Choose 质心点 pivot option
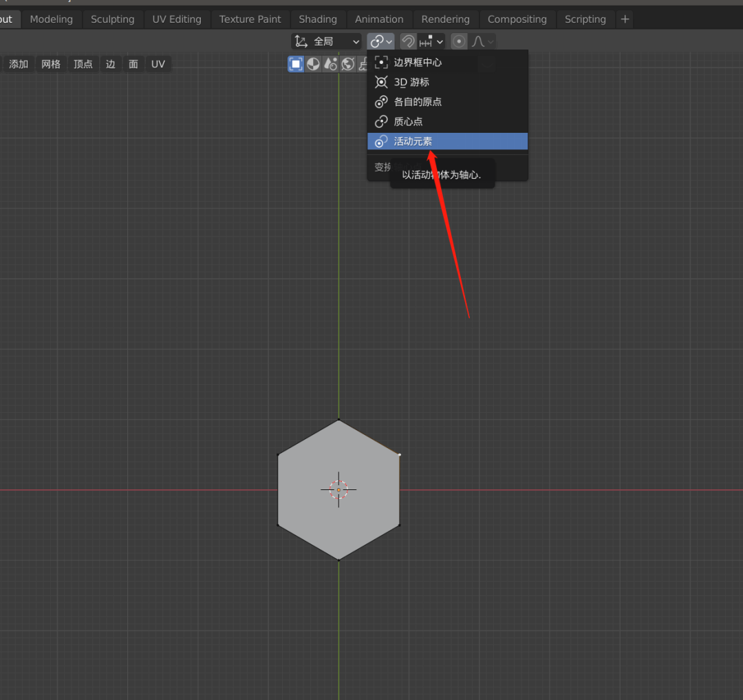The width and height of the screenshot is (743, 700). coord(447,122)
